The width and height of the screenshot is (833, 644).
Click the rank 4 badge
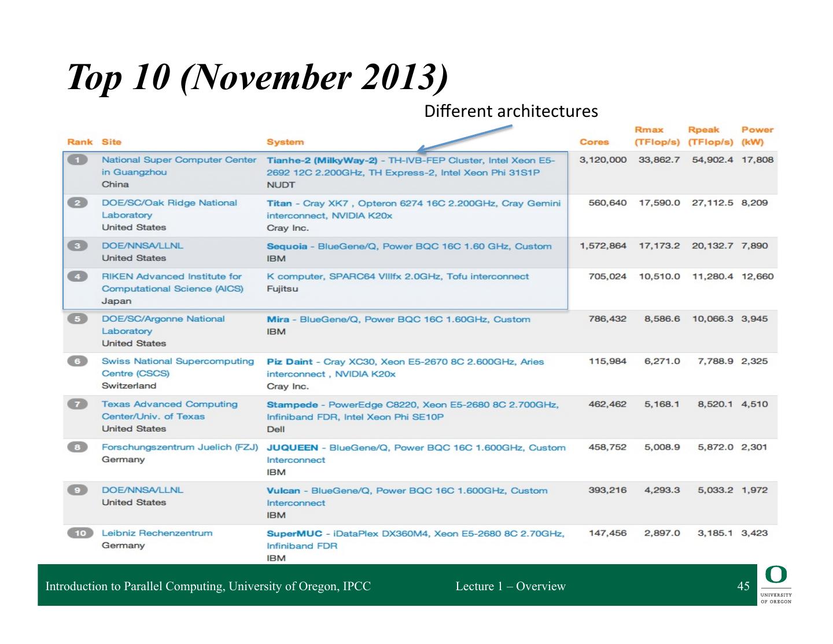click(x=78, y=276)
